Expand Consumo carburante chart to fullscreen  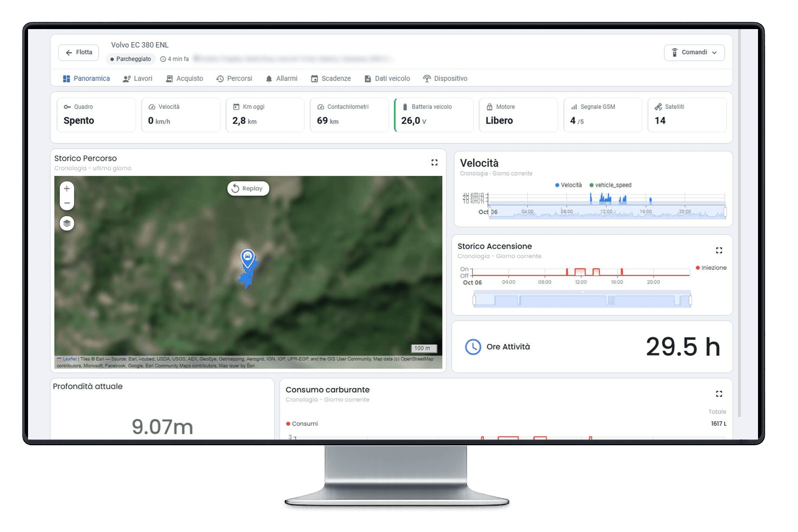tap(719, 394)
